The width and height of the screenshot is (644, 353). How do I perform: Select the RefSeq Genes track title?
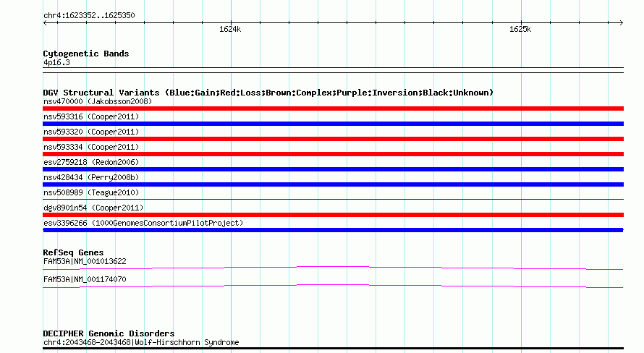pyautogui.click(x=73, y=252)
